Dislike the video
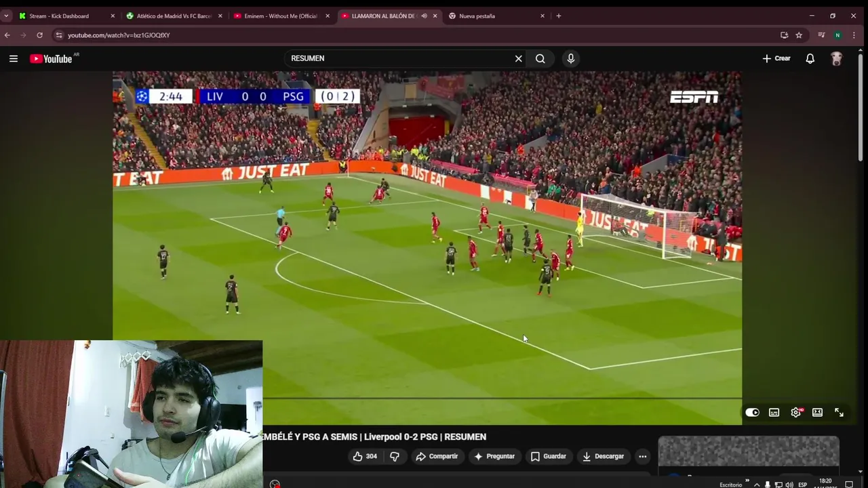The width and height of the screenshot is (868, 488). pos(394,456)
